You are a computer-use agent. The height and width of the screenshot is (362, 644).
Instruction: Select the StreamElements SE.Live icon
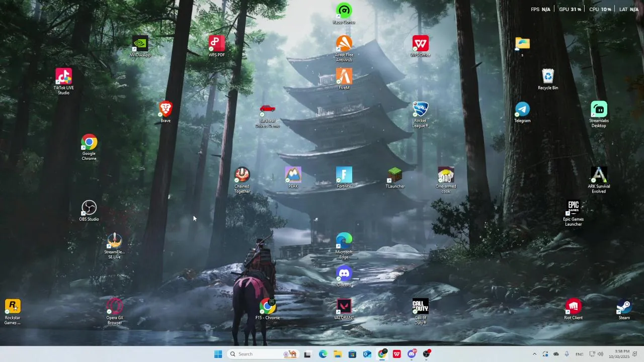115,246
